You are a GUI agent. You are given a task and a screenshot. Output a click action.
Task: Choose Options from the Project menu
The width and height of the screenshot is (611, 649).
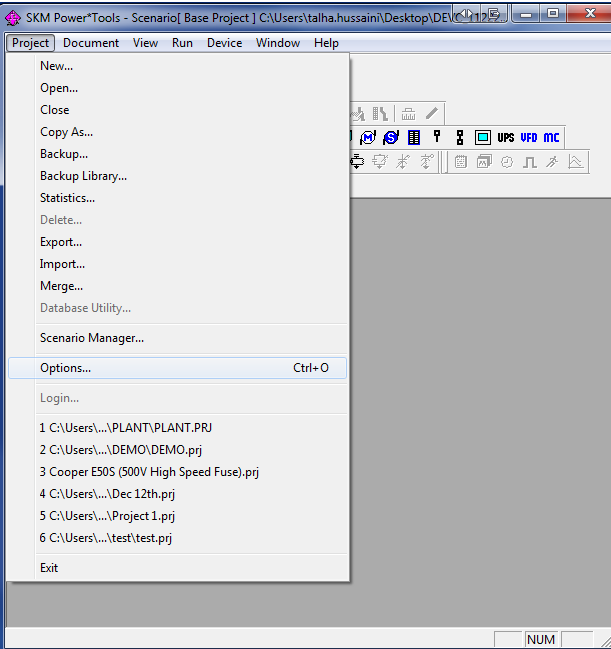(65, 368)
